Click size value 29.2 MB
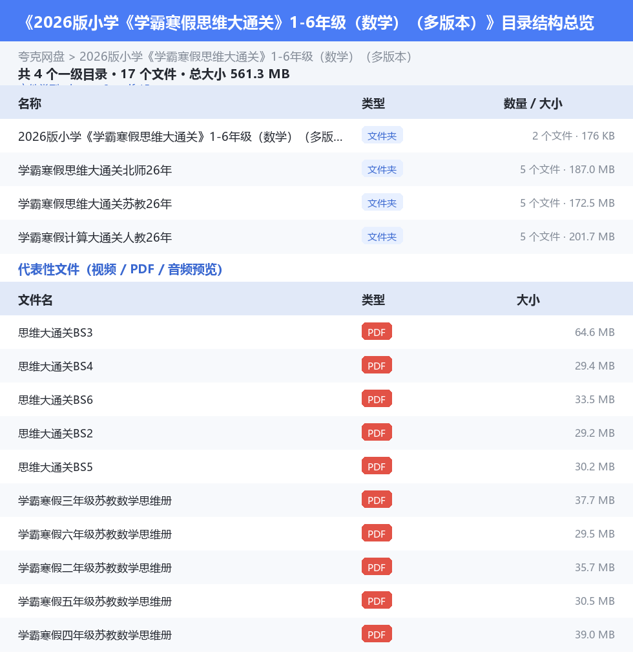The width and height of the screenshot is (633, 672). [x=594, y=433]
